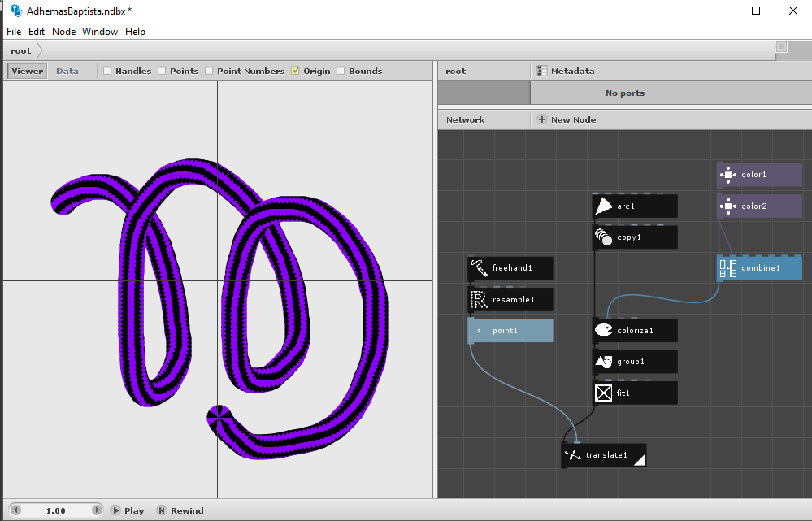Switch to the Data tab
This screenshot has height=521, width=812.
[x=67, y=71]
